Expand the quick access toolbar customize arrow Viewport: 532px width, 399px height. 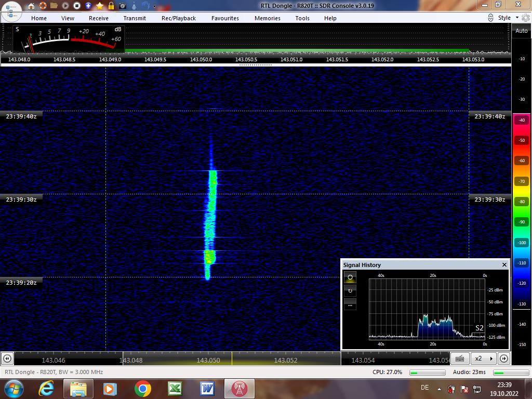pyautogui.click(x=154, y=6)
